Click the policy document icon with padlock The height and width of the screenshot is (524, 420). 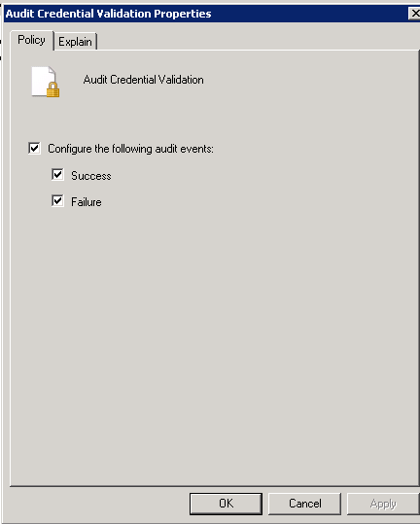point(46,82)
